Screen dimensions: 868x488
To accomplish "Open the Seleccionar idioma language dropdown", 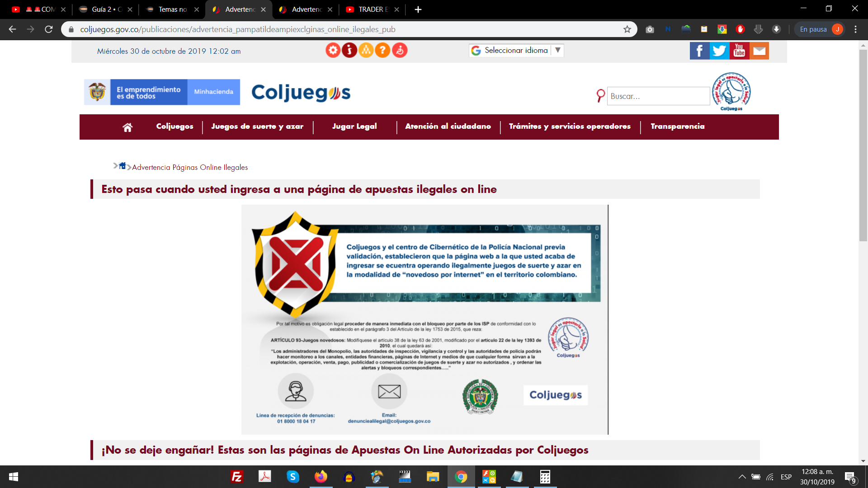I will pos(516,50).
